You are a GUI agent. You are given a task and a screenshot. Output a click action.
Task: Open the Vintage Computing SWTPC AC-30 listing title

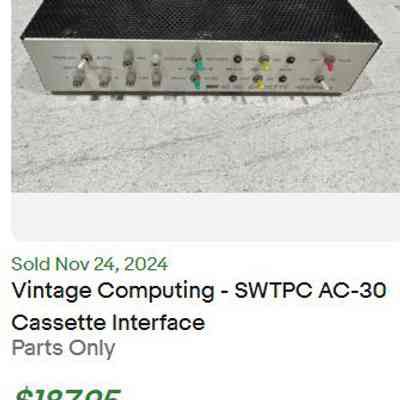[x=199, y=291]
